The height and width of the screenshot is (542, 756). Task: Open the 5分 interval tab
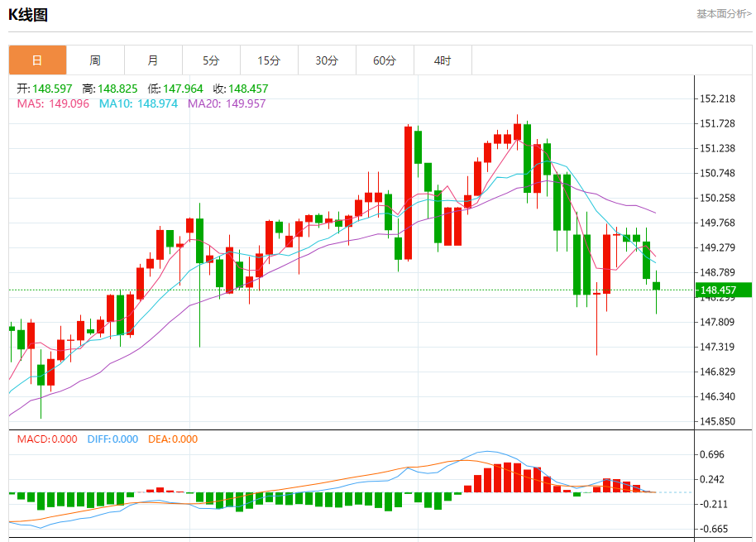click(211, 60)
